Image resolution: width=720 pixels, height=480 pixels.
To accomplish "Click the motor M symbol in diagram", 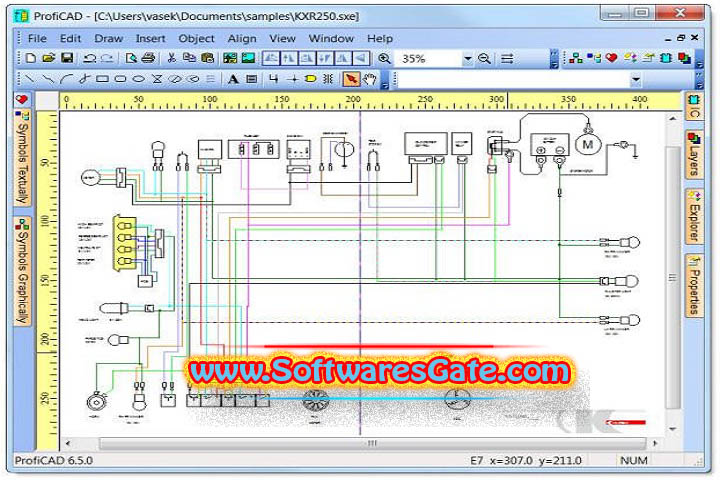I will click(x=588, y=145).
